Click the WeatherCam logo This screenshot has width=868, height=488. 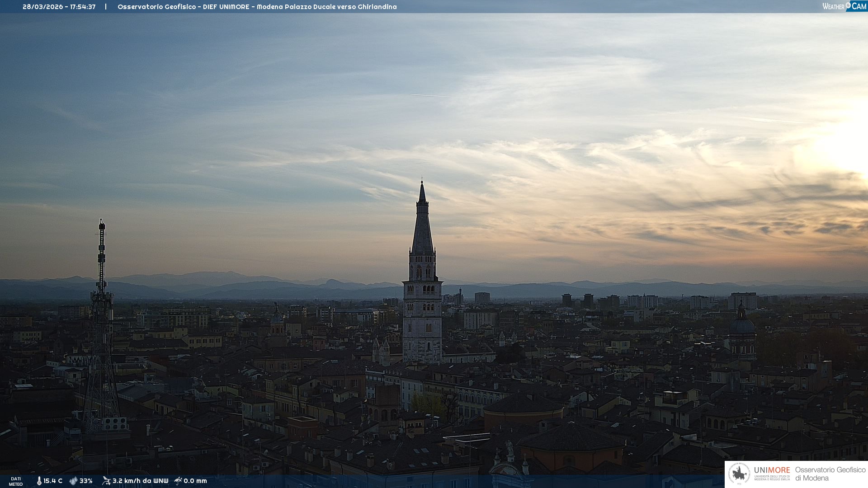844,6
